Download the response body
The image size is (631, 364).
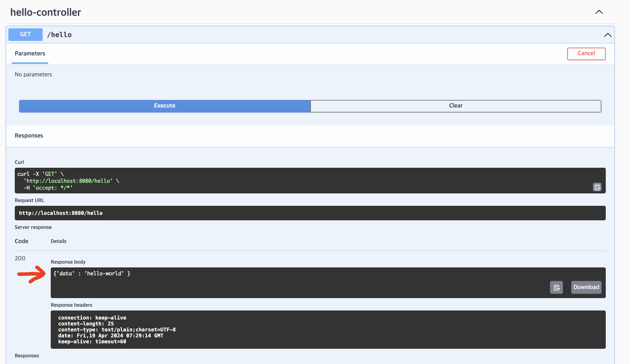(x=586, y=287)
